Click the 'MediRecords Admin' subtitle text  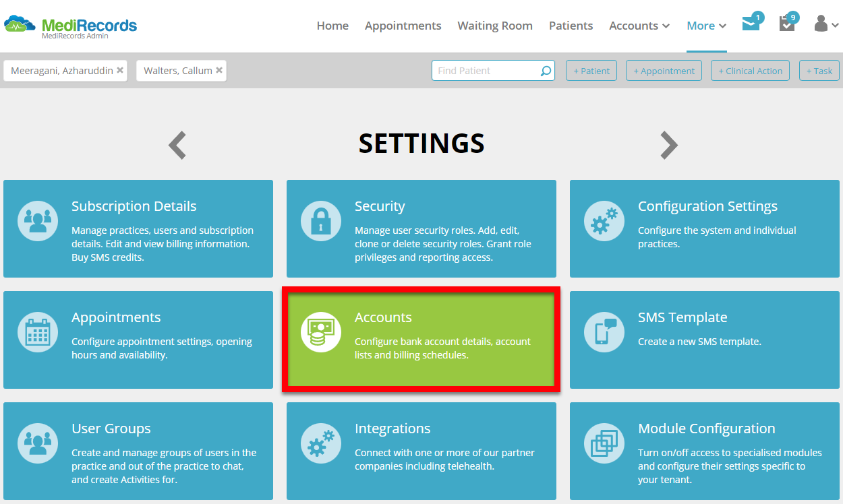[x=75, y=36]
